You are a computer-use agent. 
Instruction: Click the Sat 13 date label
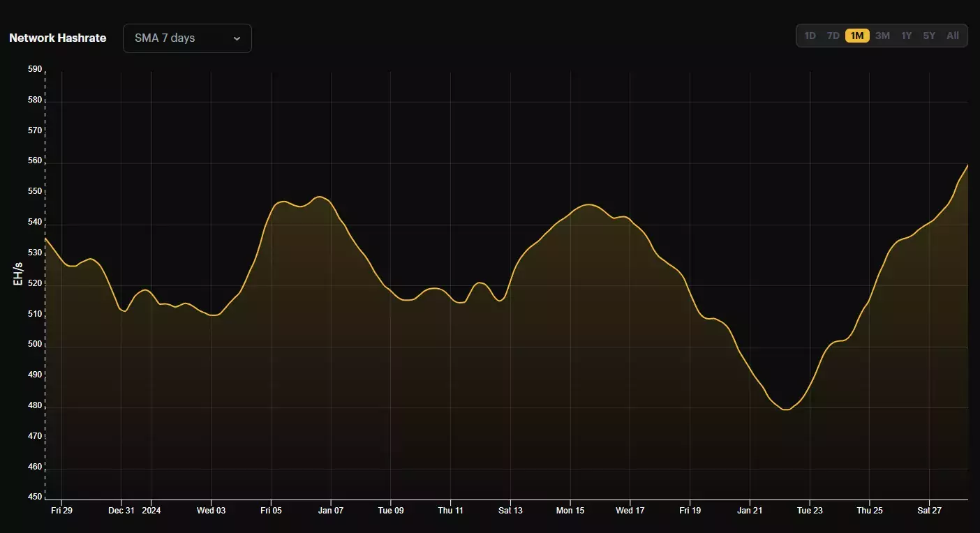pyautogui.click(x=510, y=511)
